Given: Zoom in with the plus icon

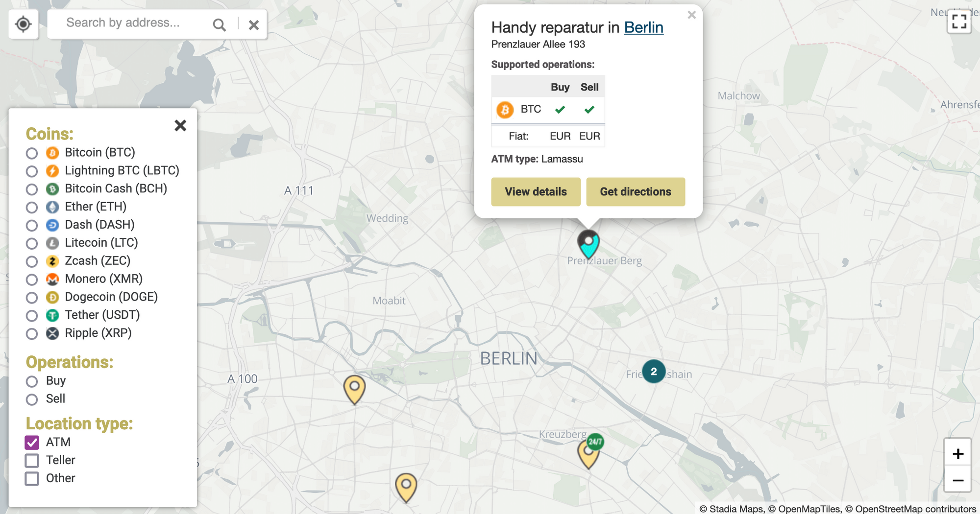Looking at the screenshot, I should point(957,453).
